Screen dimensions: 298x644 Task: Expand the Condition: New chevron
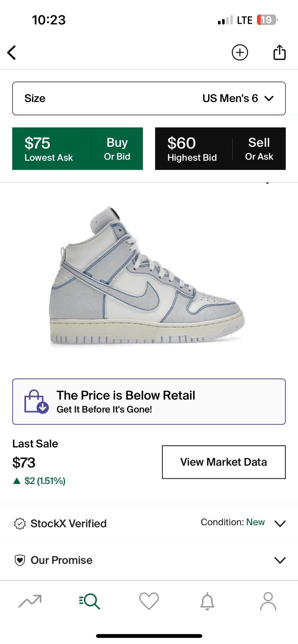pyautogui.click(x=280, y=523)
